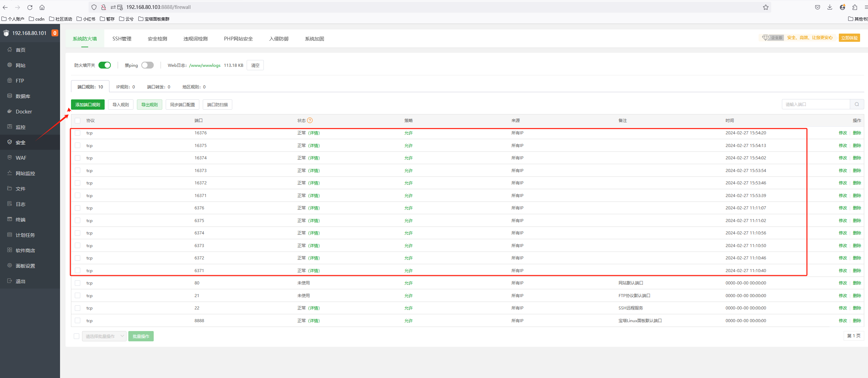
Task: Click the search magnifier icon beside port input
Action: (857, 105)
